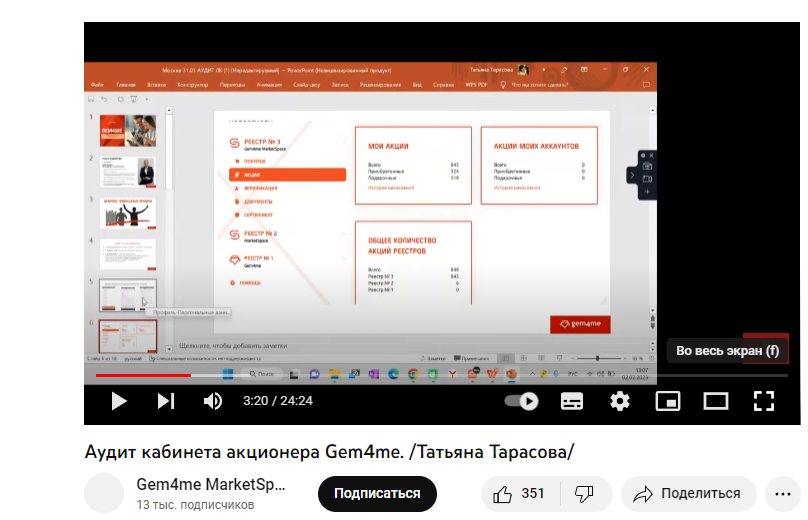
Task: Expand the 'Реестр № 1' Gem4me chevron
Action: point(344,259)
